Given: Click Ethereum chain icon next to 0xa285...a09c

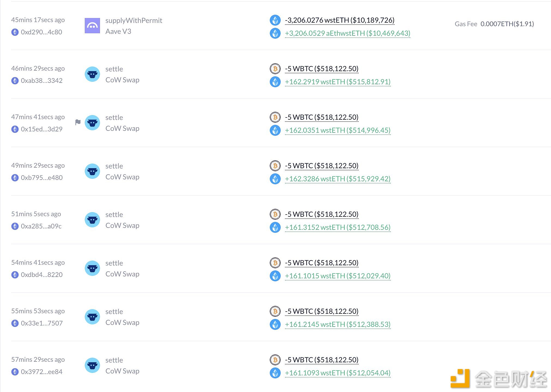Looking at the screenshot, I should tap(15, 226).
